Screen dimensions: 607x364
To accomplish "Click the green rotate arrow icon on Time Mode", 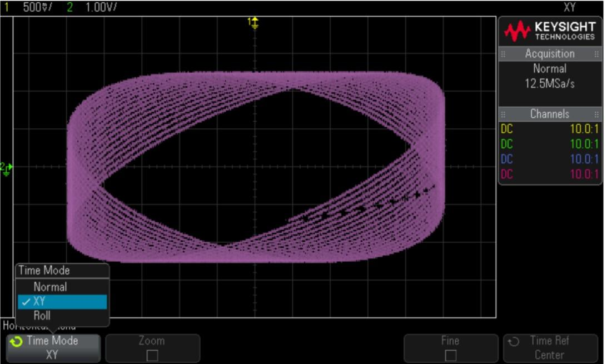I will coord(17,341).
